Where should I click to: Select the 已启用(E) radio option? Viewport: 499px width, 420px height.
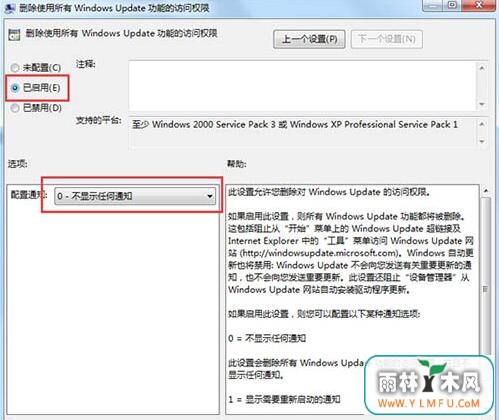tap(15, 88)
